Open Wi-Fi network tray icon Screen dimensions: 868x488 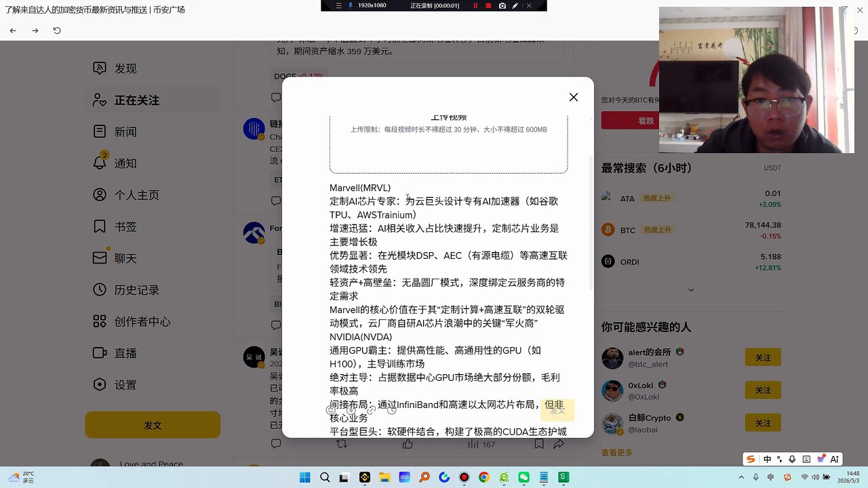[x=804, y=477]
